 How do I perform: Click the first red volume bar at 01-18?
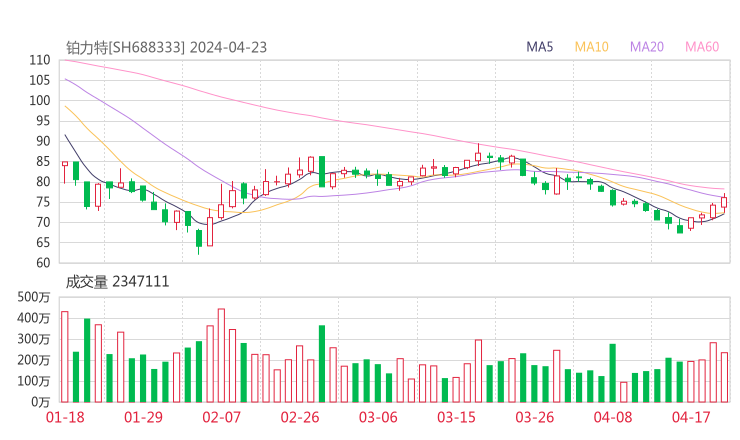[x=65, y=357]
